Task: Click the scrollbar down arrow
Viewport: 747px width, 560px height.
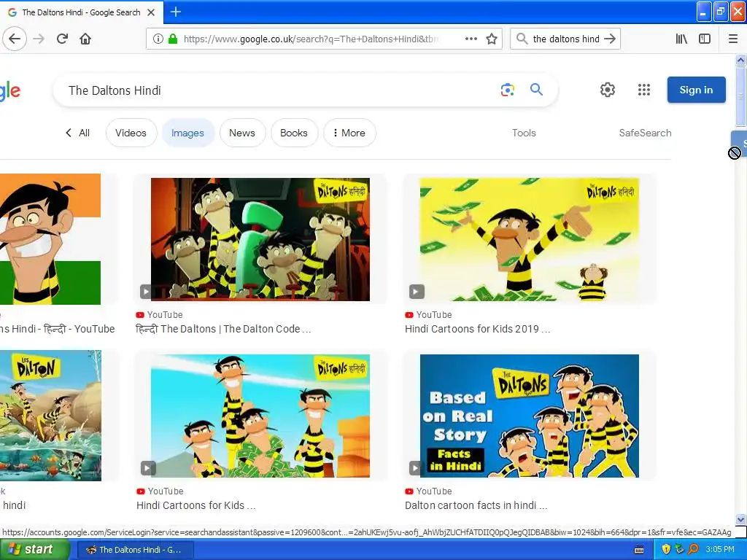Action: pos(740,519)
